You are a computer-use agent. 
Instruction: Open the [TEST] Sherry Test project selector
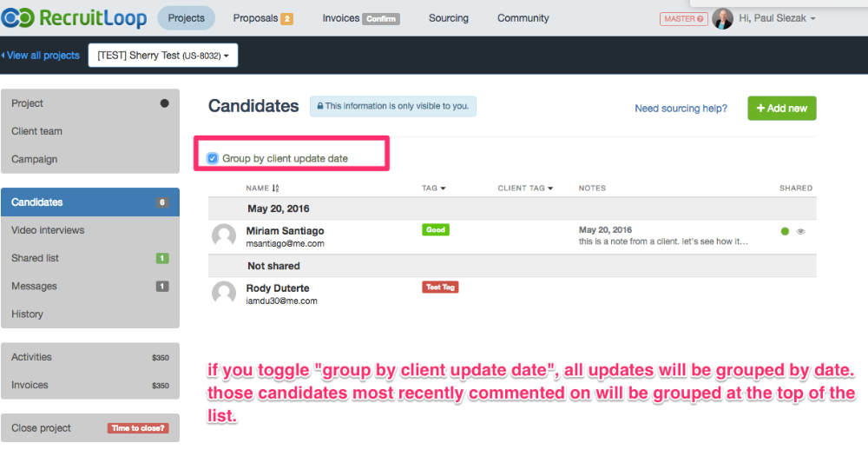[x=163, y=56]
